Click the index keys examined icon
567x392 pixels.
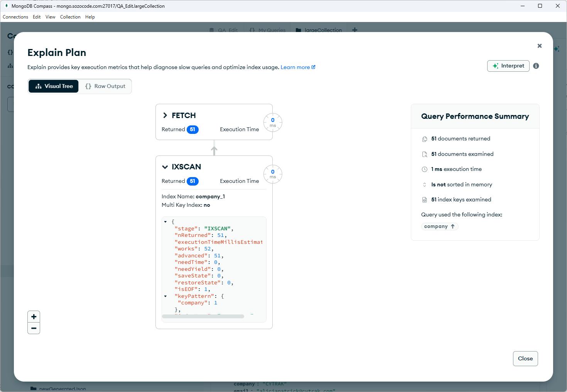pos(425,200)
